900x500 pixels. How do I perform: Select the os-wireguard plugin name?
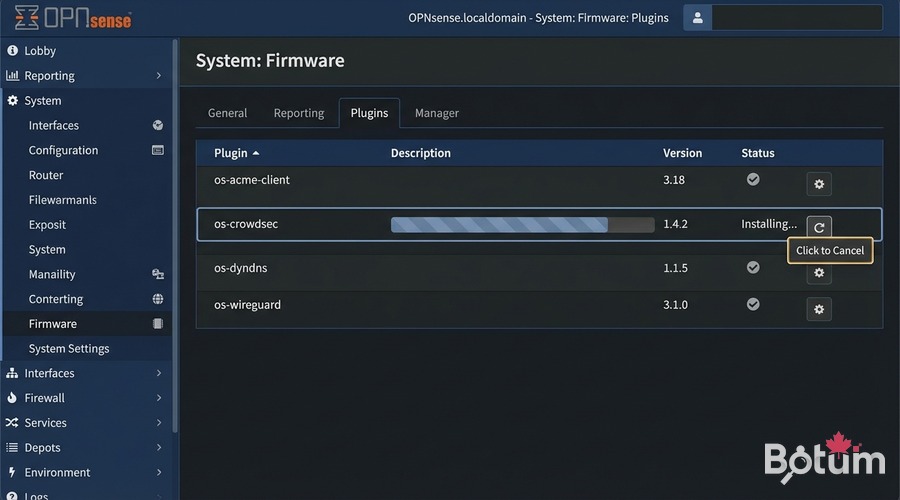coord(247,304)
